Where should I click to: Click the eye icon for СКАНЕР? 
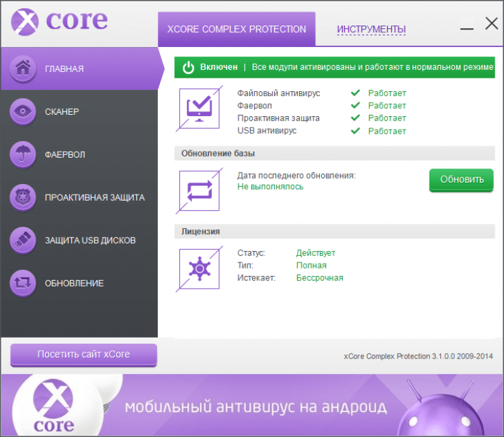23,111
